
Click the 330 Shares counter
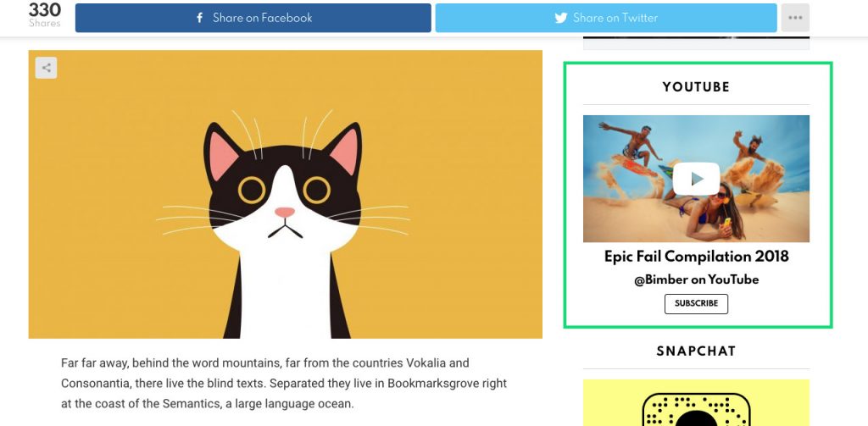tap(44, 15)
